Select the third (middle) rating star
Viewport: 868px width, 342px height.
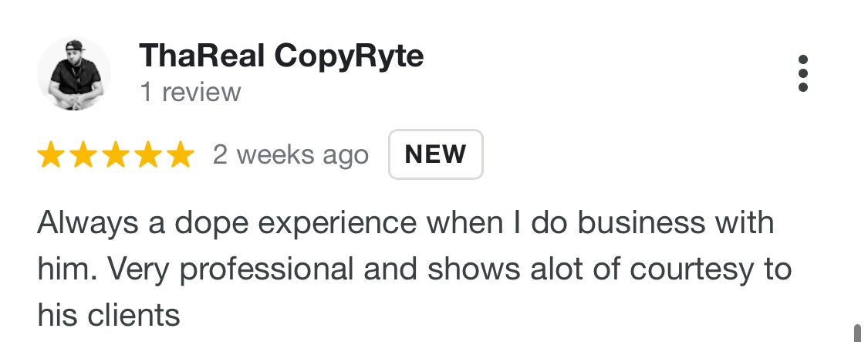[116, 155]
